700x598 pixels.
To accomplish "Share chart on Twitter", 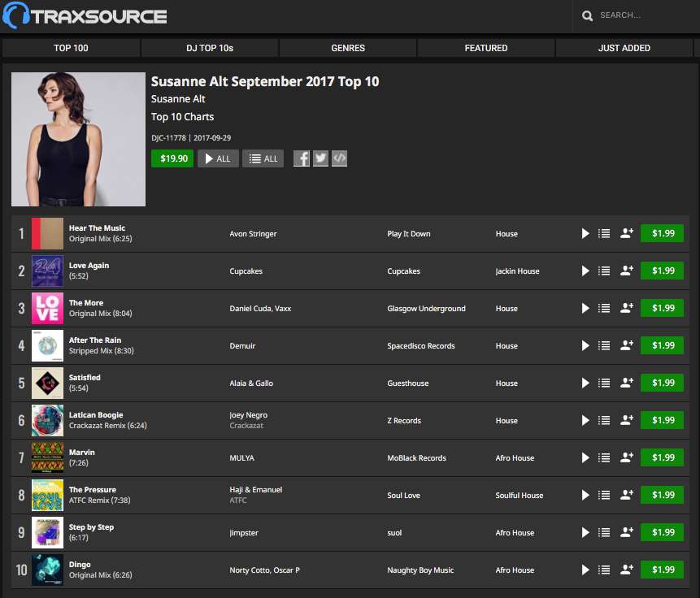I will 320,158.
